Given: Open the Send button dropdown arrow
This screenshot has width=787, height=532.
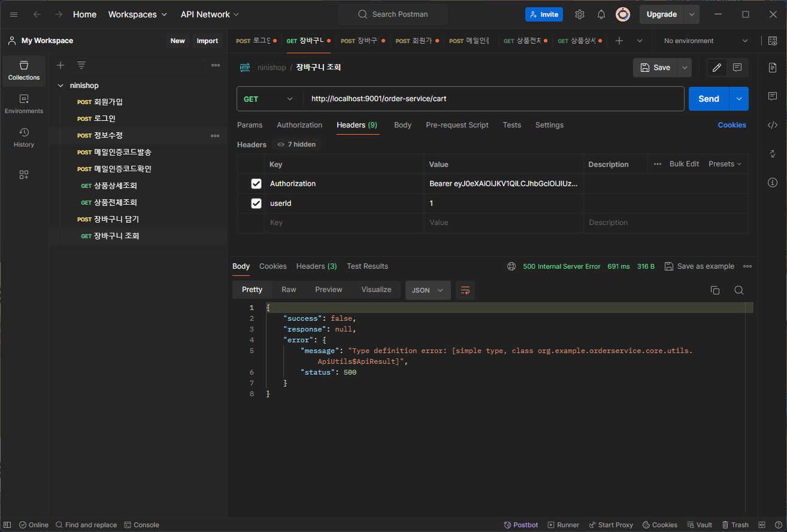Looking at the screenshot, I should pyautogui.click(x=739, y=99).
